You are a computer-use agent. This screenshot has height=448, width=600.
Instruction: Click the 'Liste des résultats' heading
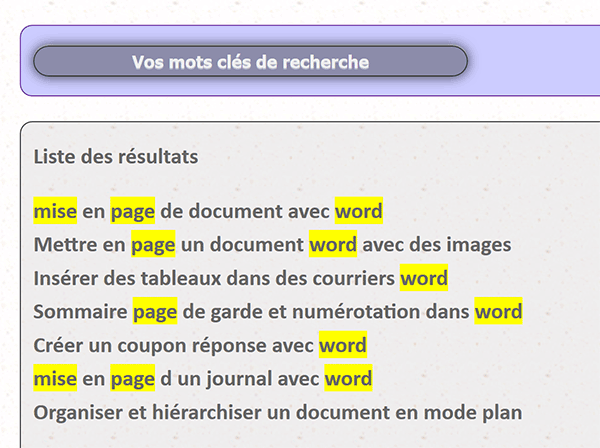point(116,156)
